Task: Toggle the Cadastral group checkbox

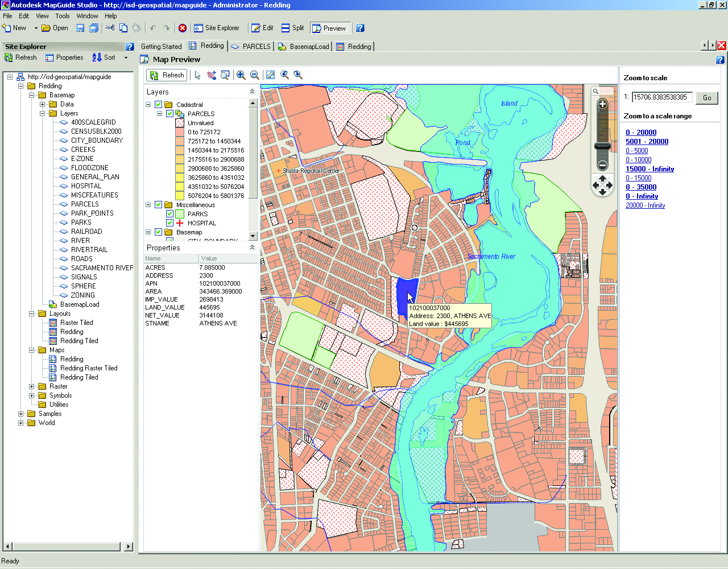Action: click(159, 105)
